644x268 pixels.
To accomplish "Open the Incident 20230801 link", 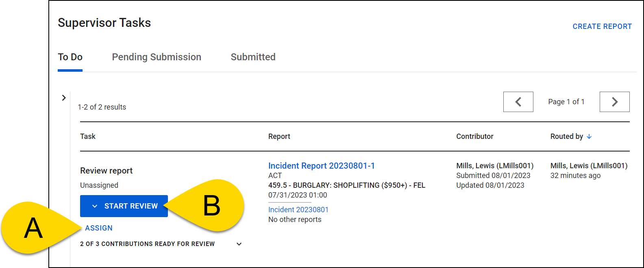I will pyautogui.click(x=298, y=210).
